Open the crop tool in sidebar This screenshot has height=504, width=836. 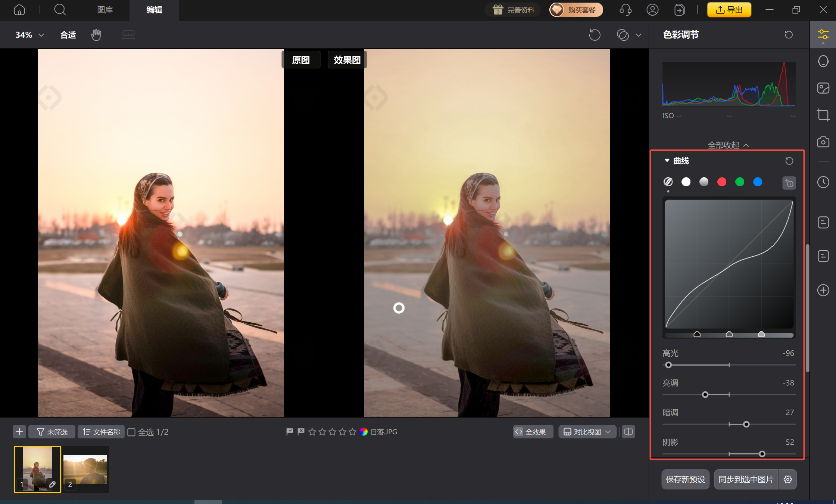point(823,115)
